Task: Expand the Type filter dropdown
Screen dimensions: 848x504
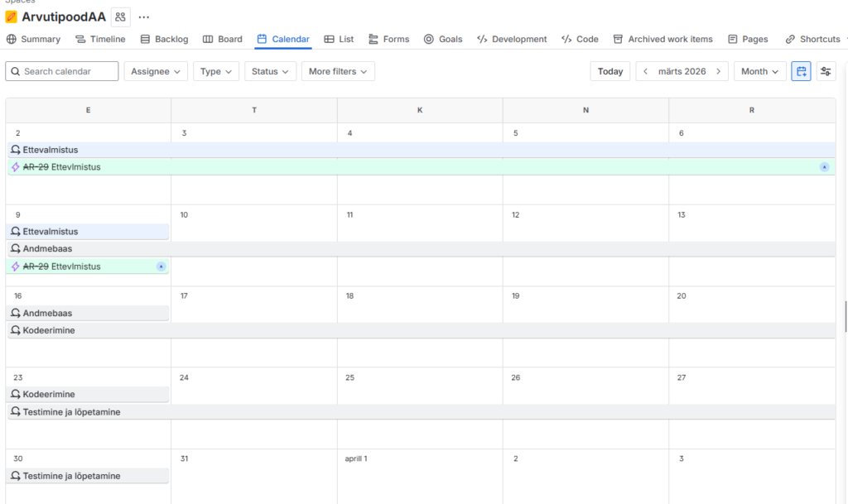Action: pos(216,71)
